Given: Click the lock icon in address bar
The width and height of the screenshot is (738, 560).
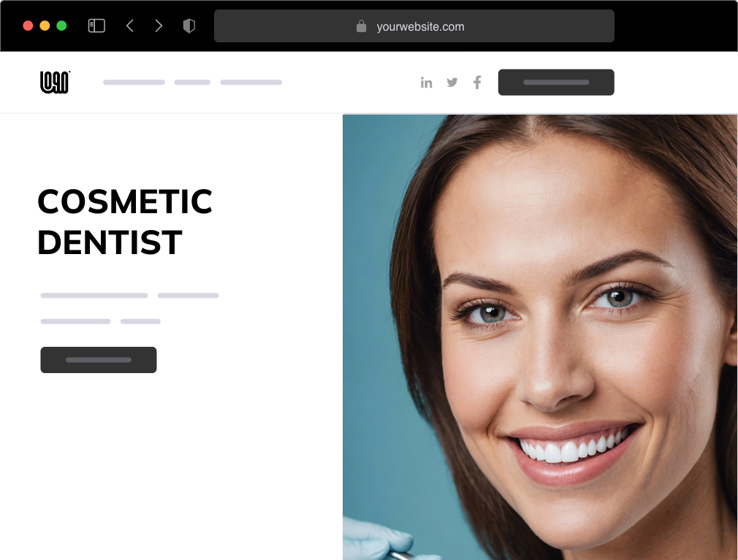Looking at the screenshot, I should pyautogui.click(x=361, y=26).
